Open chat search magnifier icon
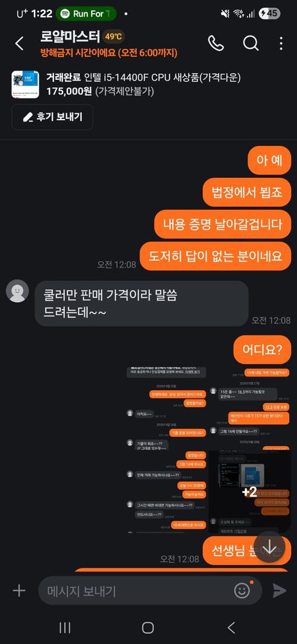Image resolution: width=297 pixels, height=644 pixels. (250, 43)
